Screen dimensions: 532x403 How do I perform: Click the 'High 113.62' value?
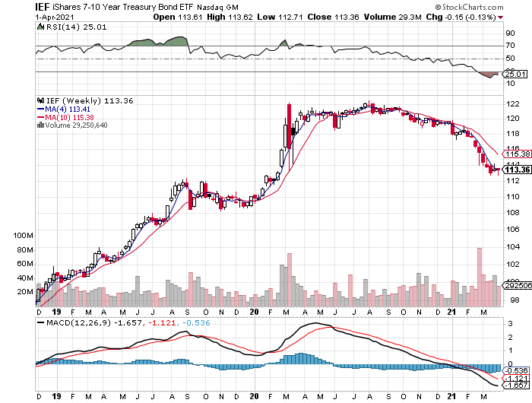tap(230, 17)
